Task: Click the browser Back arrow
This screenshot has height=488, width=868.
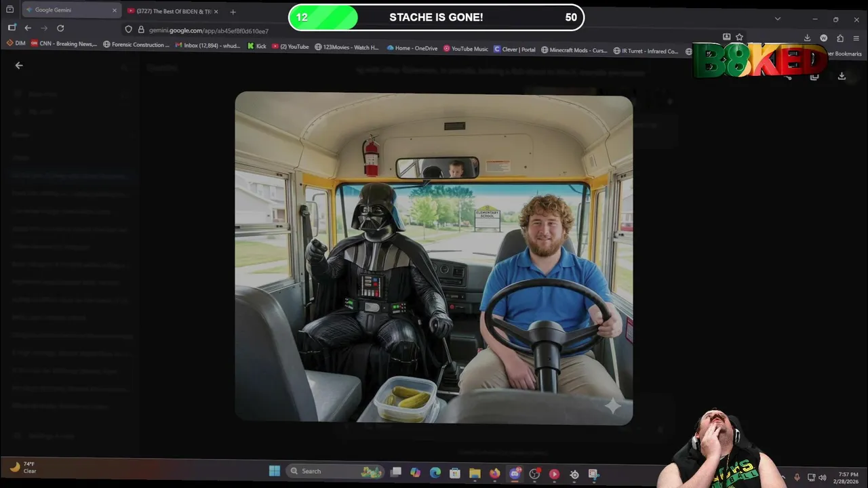Action: (28, 28)
